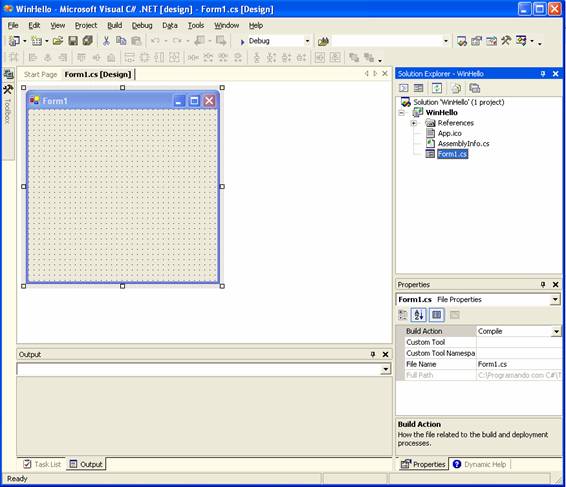Screen dimensions: 566x487
Task: Pin the Solution Explorer panel
Action: [543, 74]
